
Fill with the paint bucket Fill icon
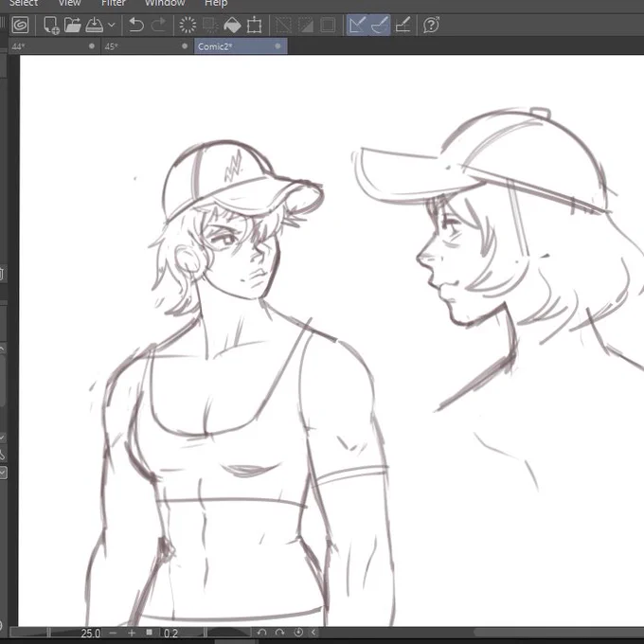[x=232, y=25]
